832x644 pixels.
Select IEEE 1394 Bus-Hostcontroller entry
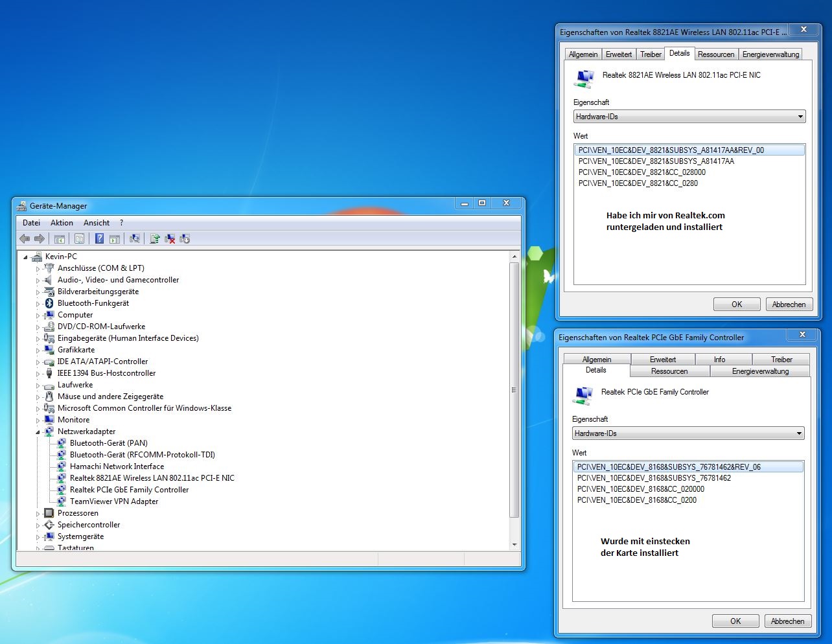click(106, 373)
